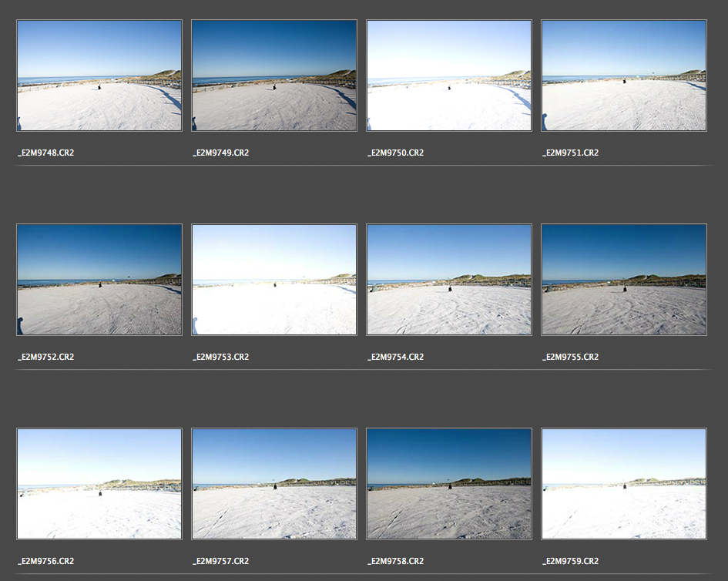The image size is (728, 581).
Task: Pick the _E2M9756.CR2 thumbnail
Action: 99,484
